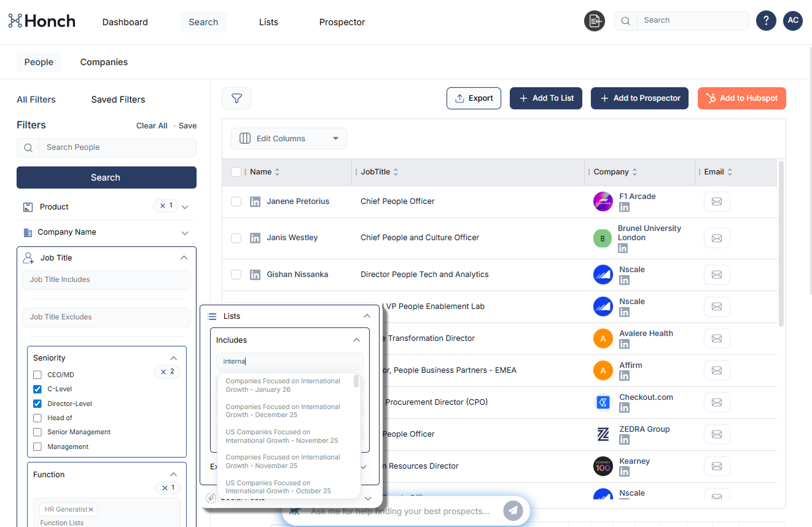Image resolution: width=812 pixels, height=527 pixels.
Task: Click the LinkedIn icon under F1 Arcade
Action: (624, 208)
